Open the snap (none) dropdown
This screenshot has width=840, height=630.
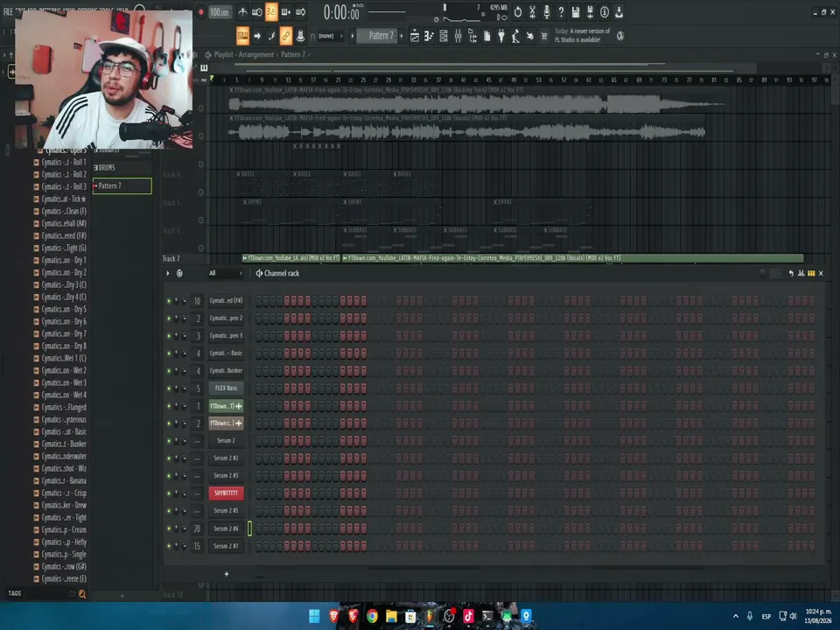click(x=329, y=36)
